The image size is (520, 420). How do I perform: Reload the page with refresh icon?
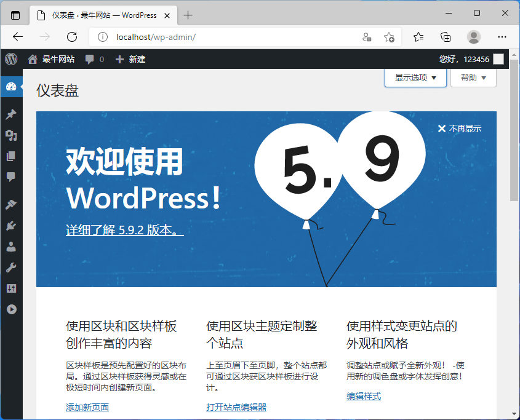tap(72, 37)
